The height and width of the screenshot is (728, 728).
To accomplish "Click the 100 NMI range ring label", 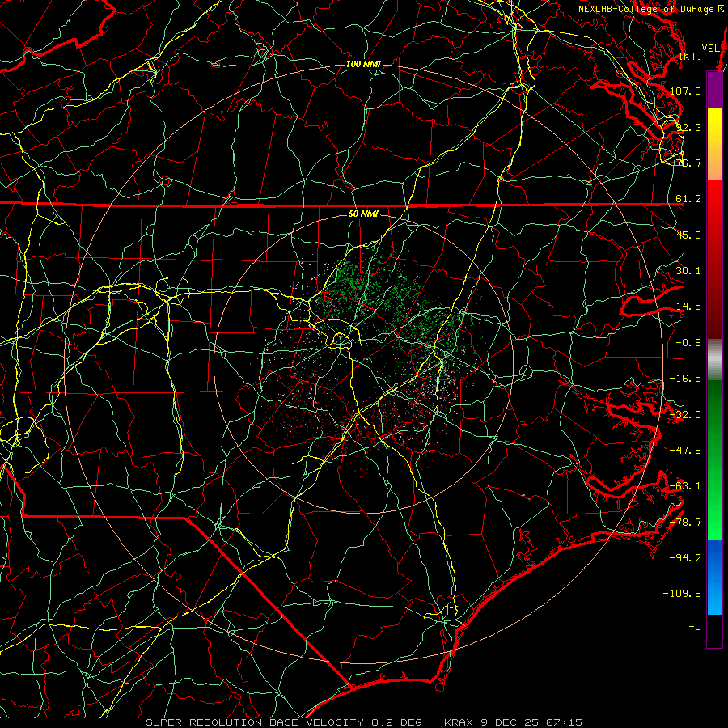I will (363, 64).
